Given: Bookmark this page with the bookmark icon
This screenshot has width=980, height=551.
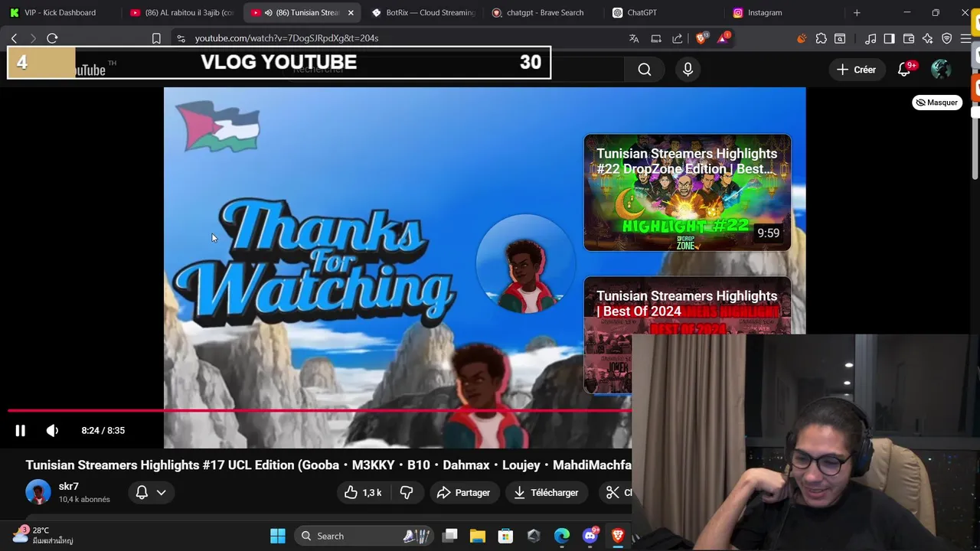Looking at the screenshot, I should (x=156, y=38).
